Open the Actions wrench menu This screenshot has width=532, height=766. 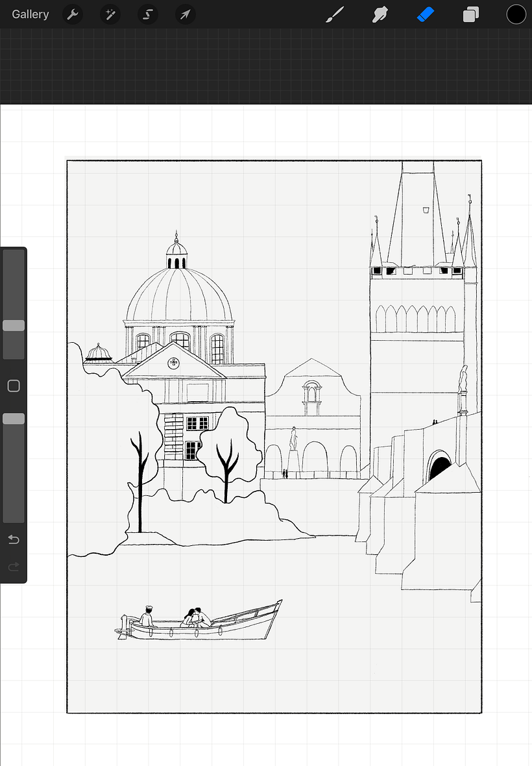(x=73, y=14)
